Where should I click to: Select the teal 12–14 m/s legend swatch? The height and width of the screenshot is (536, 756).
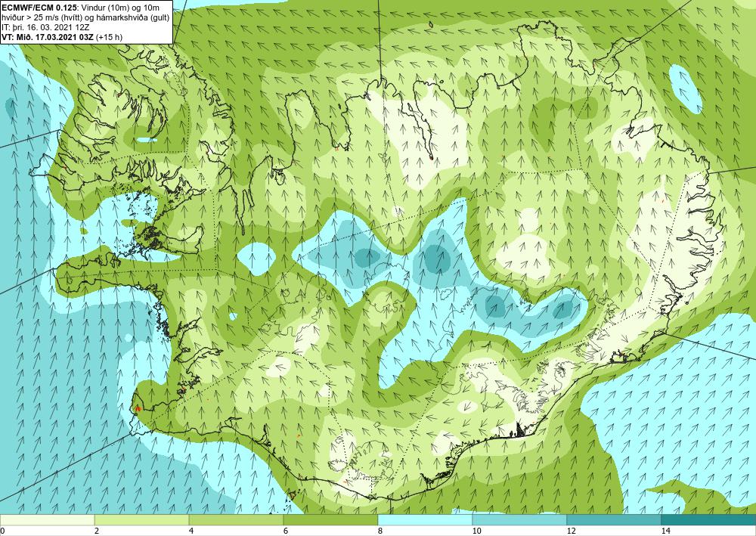[x=614, y=519]
